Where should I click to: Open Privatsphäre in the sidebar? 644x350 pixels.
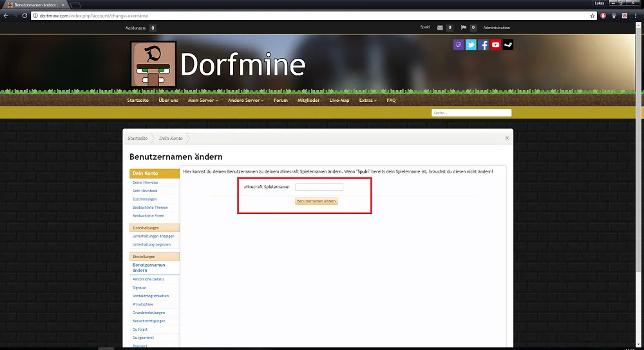coord(143,304)
